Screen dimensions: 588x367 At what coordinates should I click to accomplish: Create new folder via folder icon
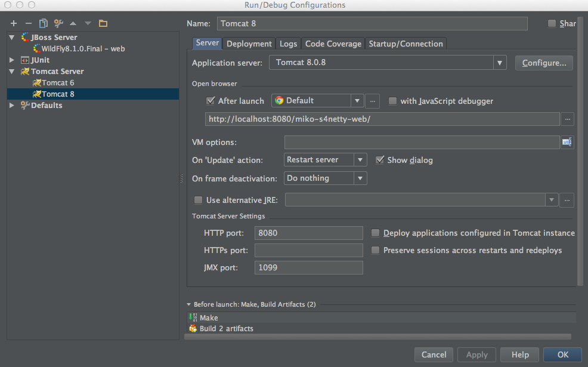tap(103, 23)
